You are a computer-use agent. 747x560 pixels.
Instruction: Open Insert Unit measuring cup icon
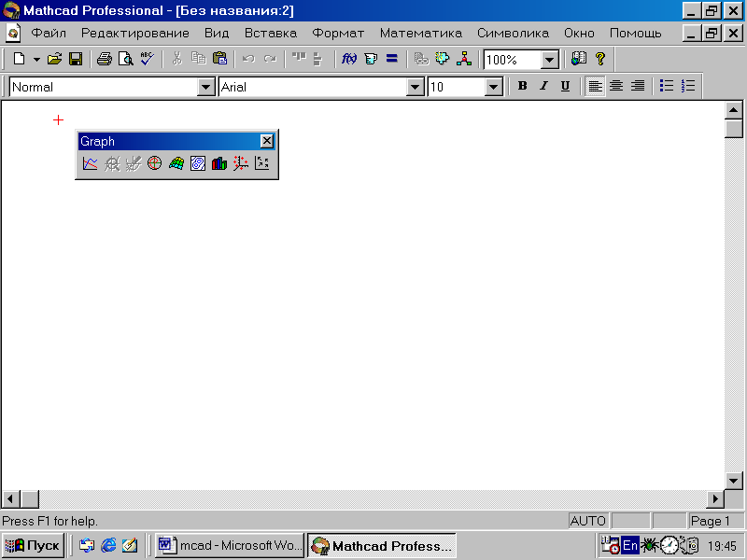click(371, 59)
